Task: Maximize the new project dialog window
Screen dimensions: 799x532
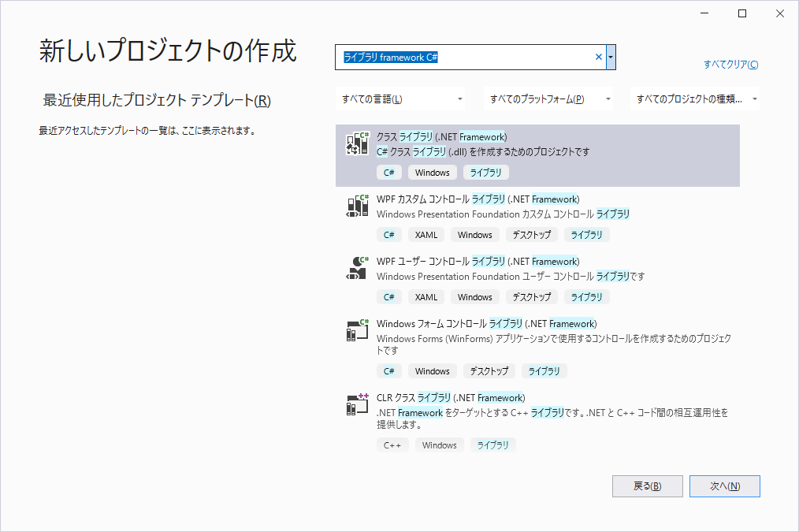Action: click(741, 13)
